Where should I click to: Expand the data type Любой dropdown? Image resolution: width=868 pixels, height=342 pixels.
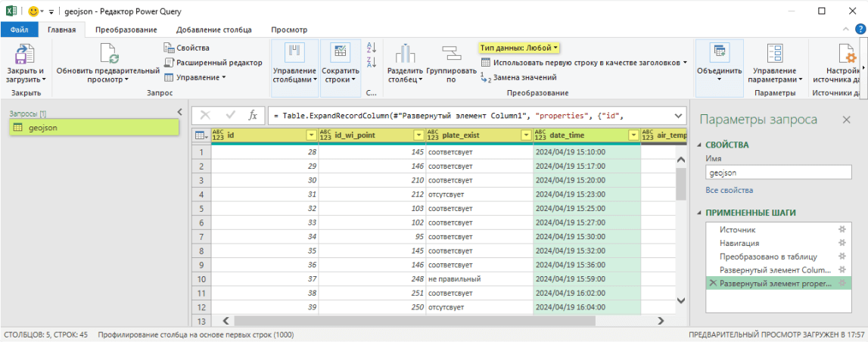pos(519,48)
